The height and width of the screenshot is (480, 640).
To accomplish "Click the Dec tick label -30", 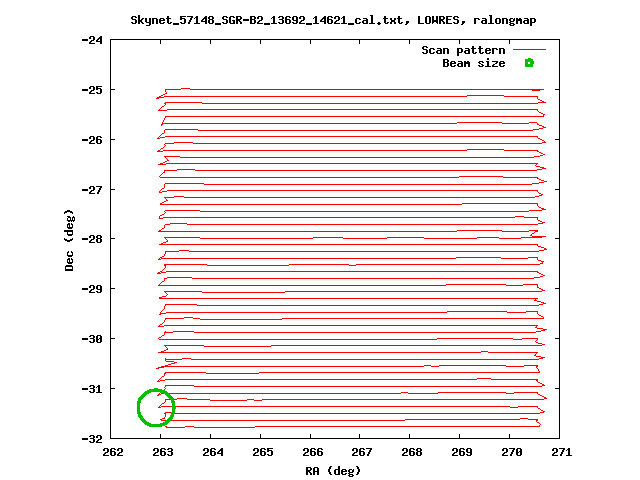I will (92, 339).
